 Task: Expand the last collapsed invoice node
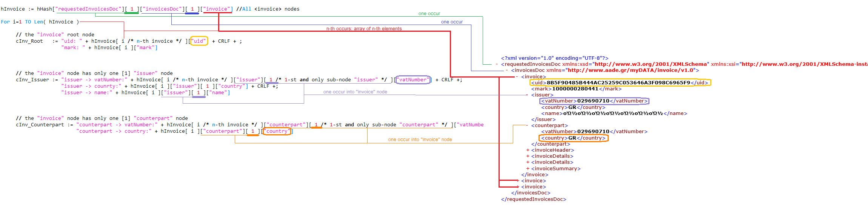(518, 187)
